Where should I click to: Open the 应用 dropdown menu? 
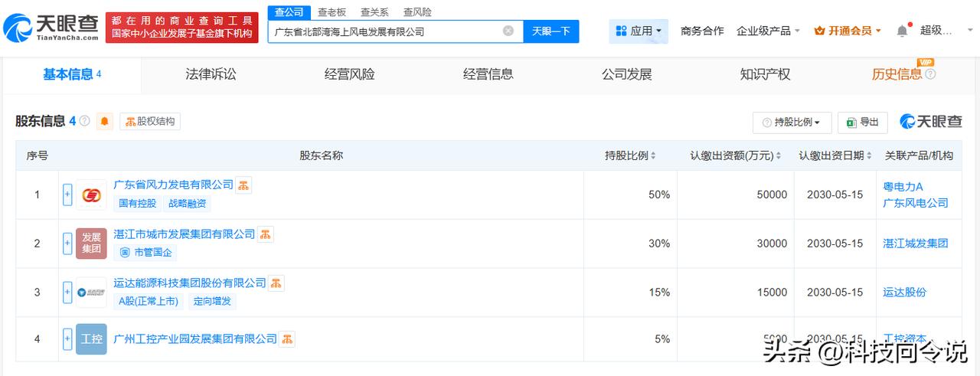click(x=639, y=31)
